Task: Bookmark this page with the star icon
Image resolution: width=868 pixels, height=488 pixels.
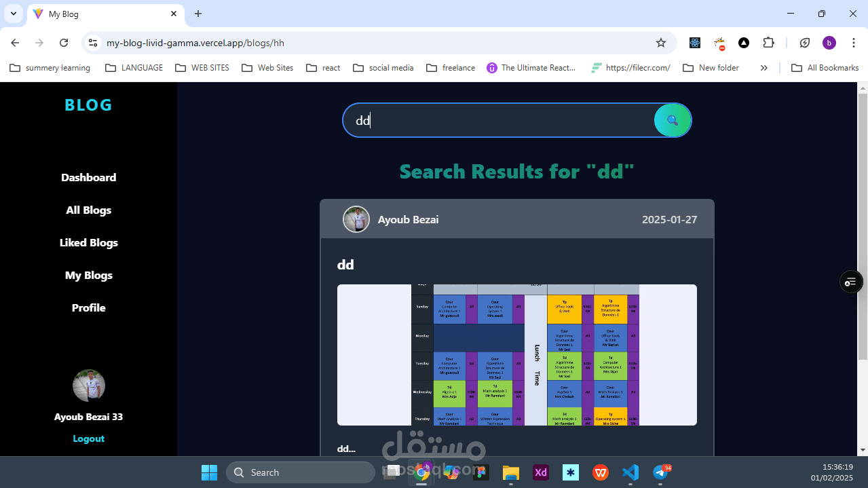Action: (661, 43)
